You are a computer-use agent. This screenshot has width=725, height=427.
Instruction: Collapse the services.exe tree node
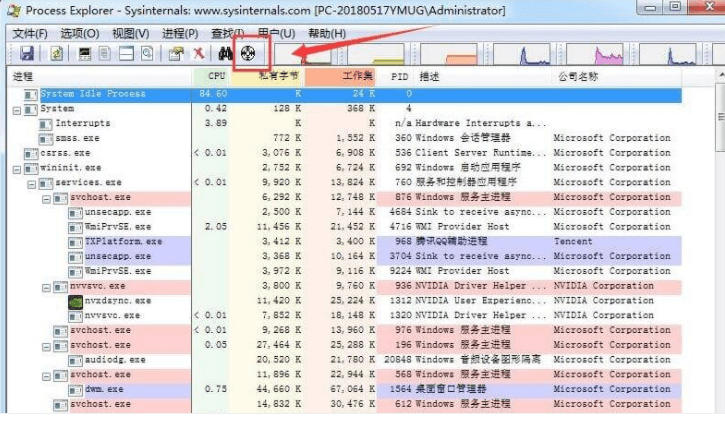[32, 185]
